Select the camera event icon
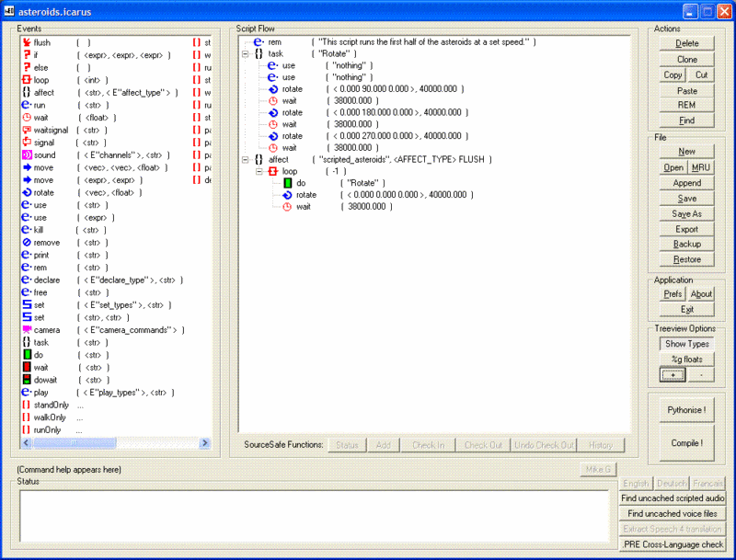This screenshot has height=560, width=736. click(x=27, y=329)
